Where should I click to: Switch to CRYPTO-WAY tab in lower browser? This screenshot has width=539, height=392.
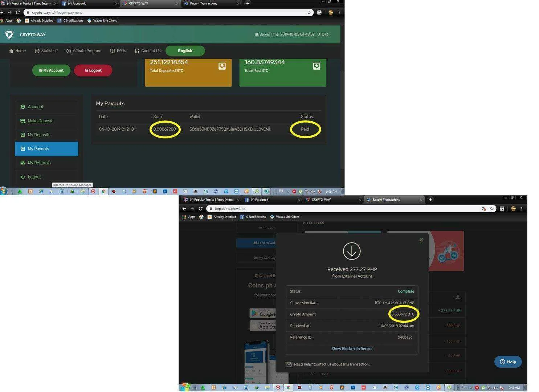coord(333,200)
